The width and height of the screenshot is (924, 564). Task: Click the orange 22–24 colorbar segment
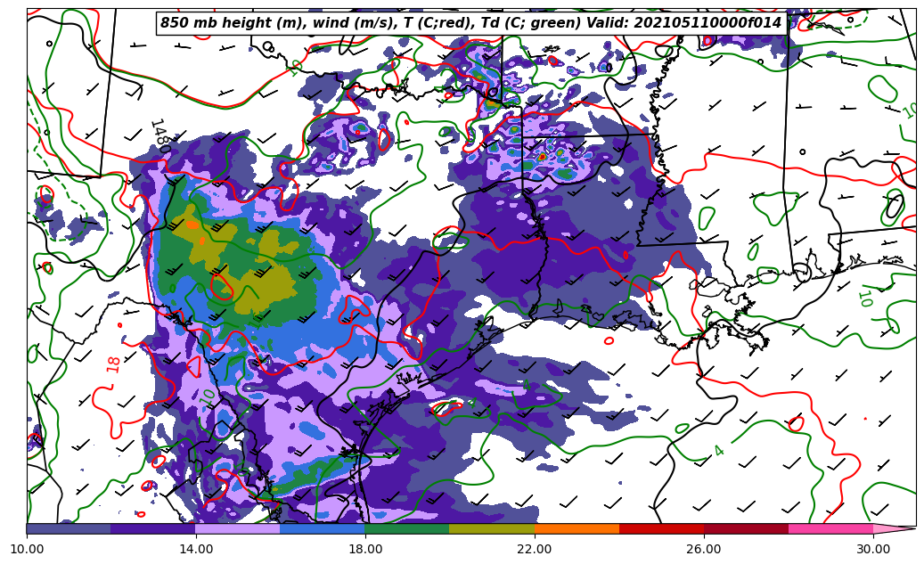(x=576, y=528)
